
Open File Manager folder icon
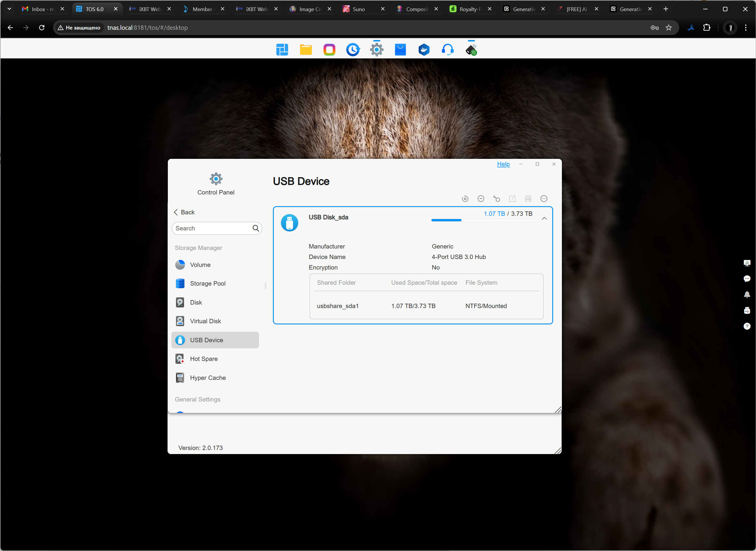(x=306, y=50)
